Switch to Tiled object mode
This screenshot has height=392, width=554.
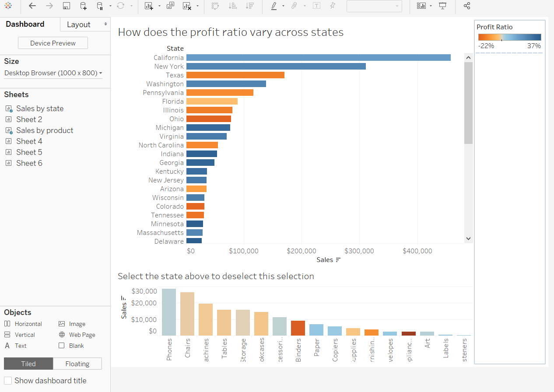[28, 364]
